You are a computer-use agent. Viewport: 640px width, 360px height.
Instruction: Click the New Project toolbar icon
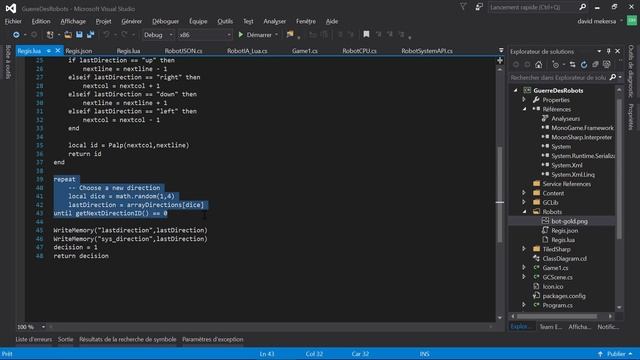pyautogui.click(x=50, y=35)
